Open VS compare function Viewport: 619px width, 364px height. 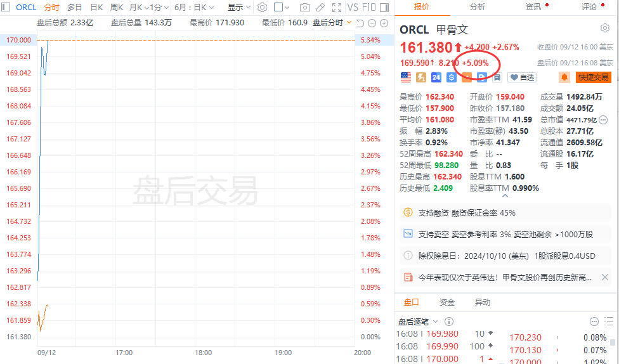(353, 7)
